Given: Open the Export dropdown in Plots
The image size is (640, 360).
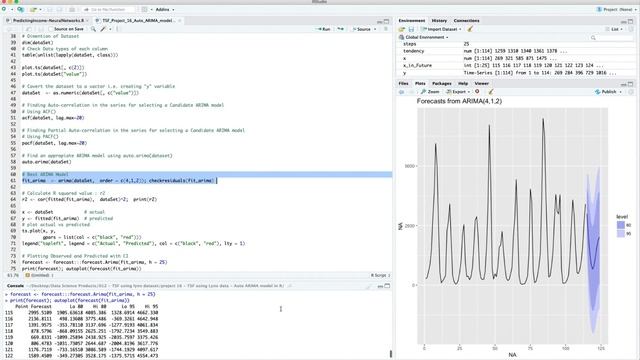Looking at the screenshot, I should [x=458, y=92].
